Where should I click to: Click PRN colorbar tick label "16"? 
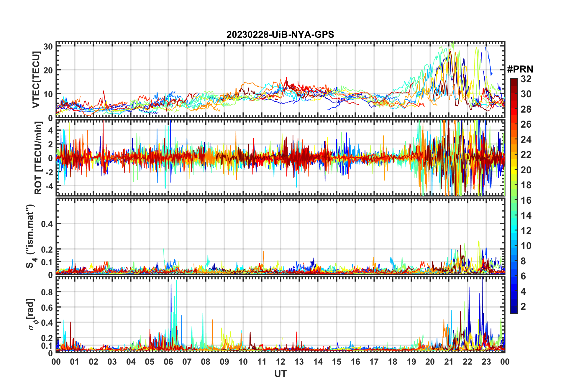point(526,200)
